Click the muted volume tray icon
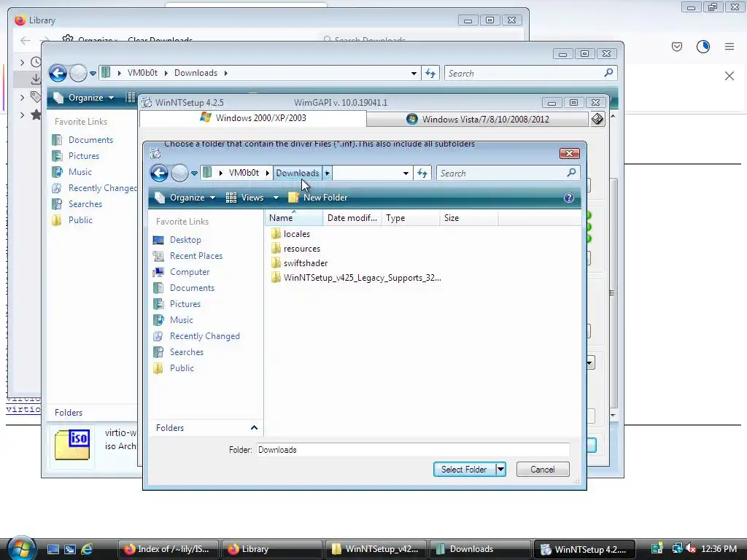This screenshot has width=747, height=560. click(691, 548)
